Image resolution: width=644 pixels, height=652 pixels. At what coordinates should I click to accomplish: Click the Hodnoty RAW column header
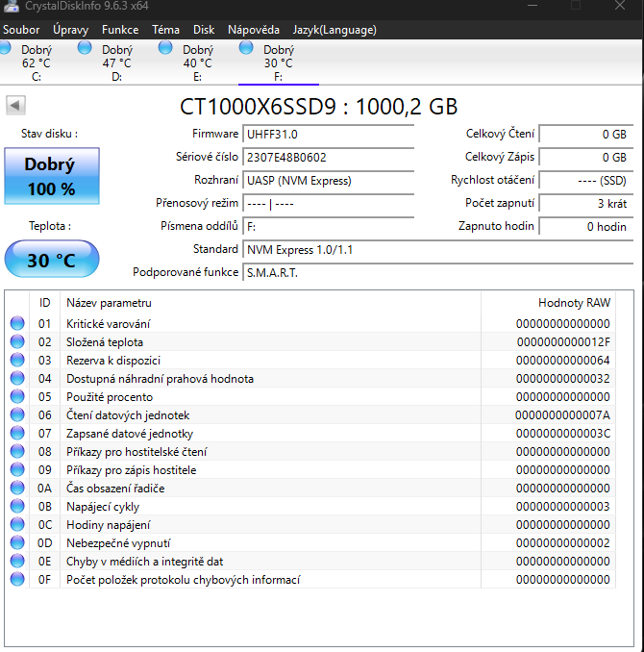pos(549,303)
